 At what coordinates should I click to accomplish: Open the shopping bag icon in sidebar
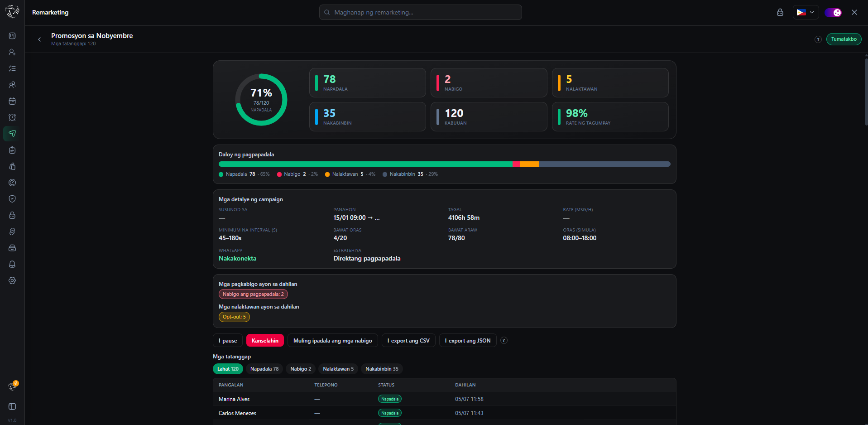pos(12,166)
